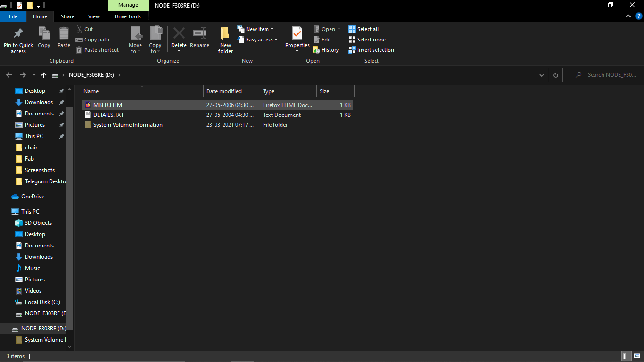
Task: Click the ribbon Copy icon
Action: (x=44, y=38)
